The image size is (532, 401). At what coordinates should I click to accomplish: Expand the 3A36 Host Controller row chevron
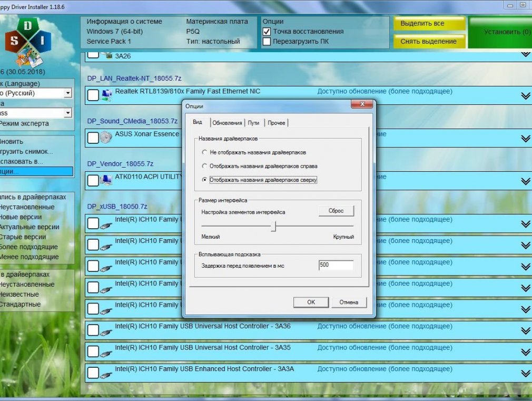tap(525, 331)
